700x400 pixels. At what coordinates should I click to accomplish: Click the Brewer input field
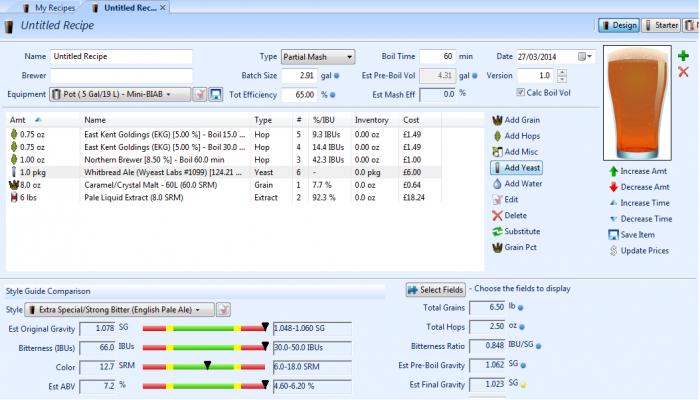121,75
